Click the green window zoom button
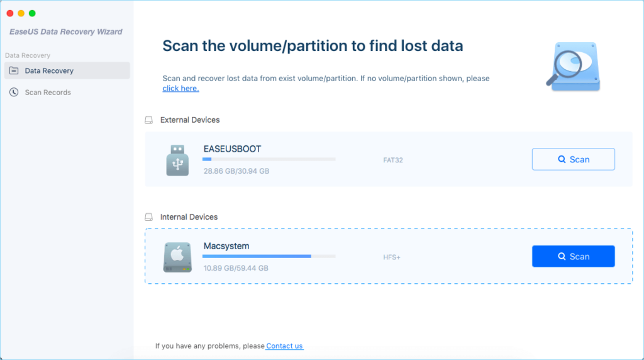Image resolution: width=644 pixels, height=360 pixels. [x=32, y=13]
